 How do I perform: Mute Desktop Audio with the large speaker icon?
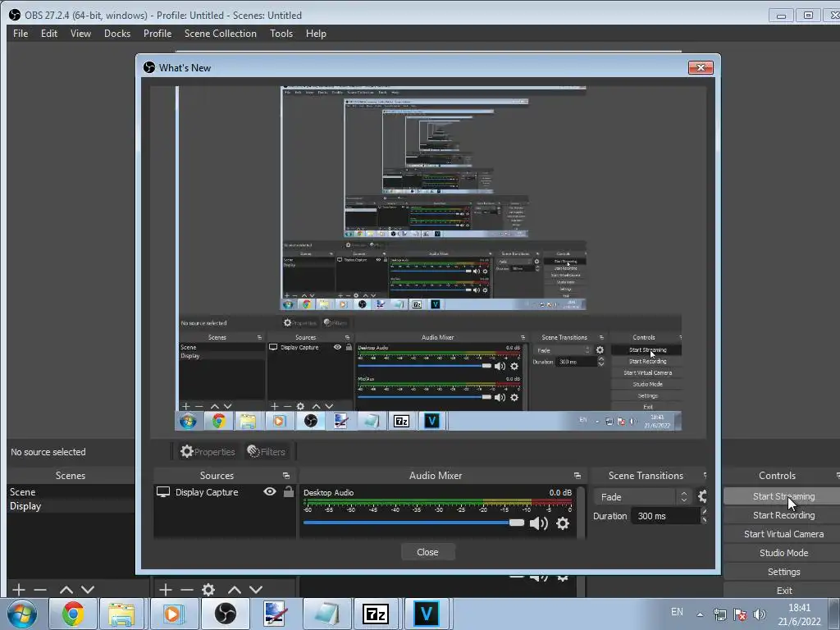(538, 523)
